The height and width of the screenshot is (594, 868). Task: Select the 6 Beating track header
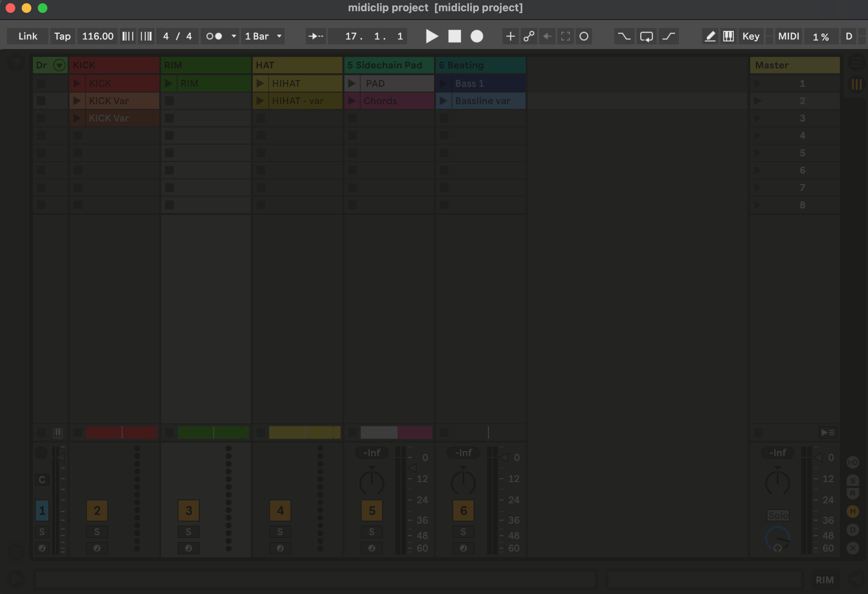tap(480, 65)
